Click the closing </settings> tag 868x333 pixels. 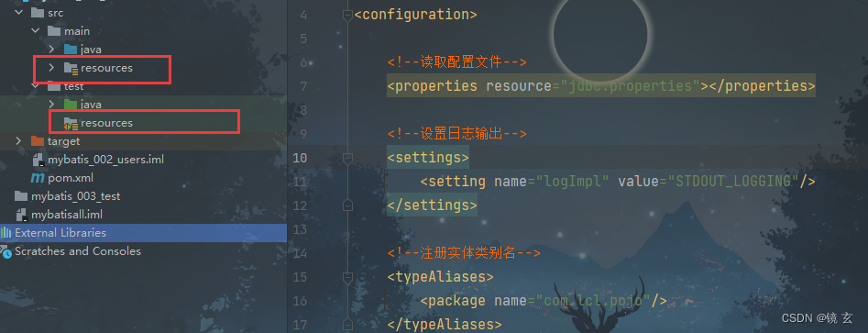coord(432,205)
